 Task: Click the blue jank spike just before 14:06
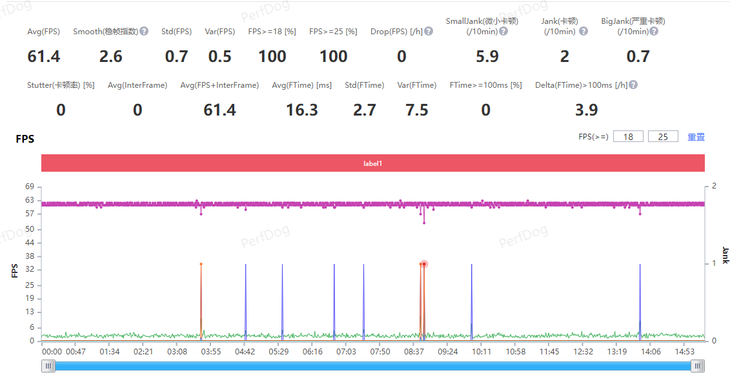click(x=640, y=303)
